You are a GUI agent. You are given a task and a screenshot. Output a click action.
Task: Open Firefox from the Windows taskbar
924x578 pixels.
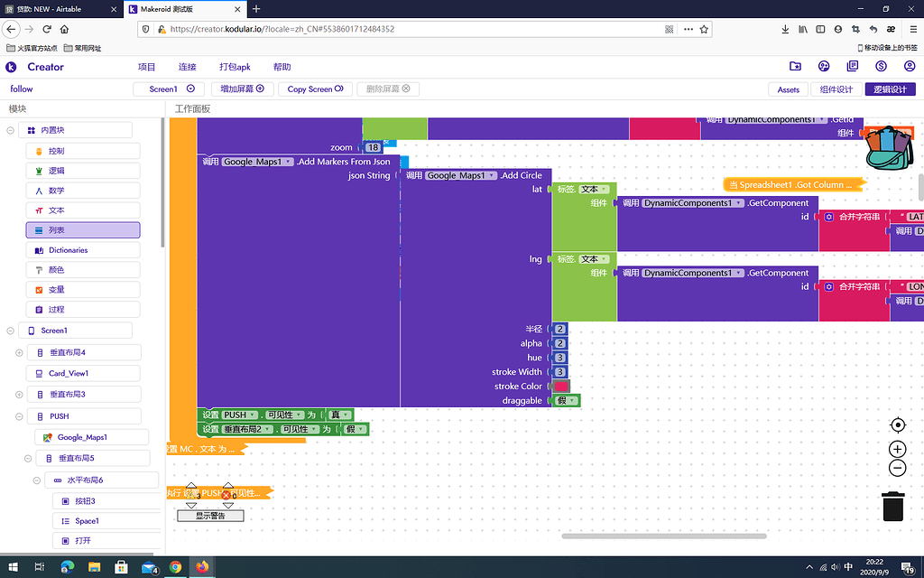201,567
